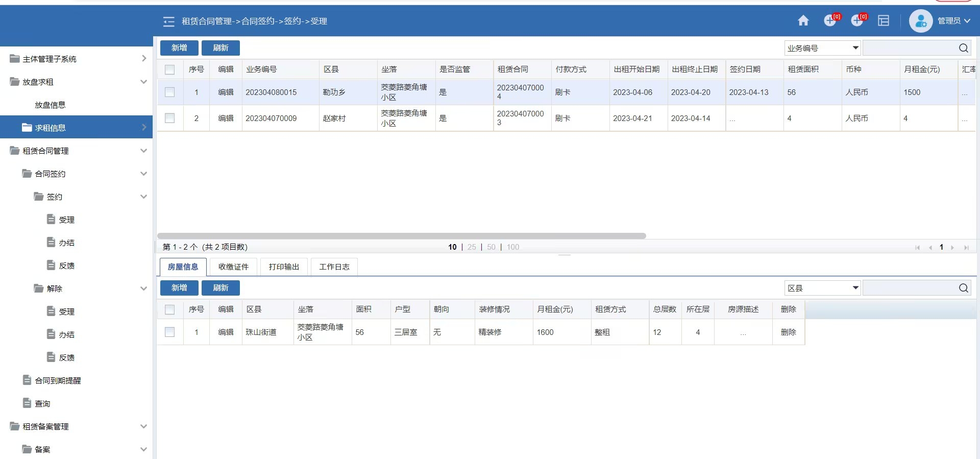The image size is (980, 459).
Task: Click the lower search text field
Action: (910, 288)
